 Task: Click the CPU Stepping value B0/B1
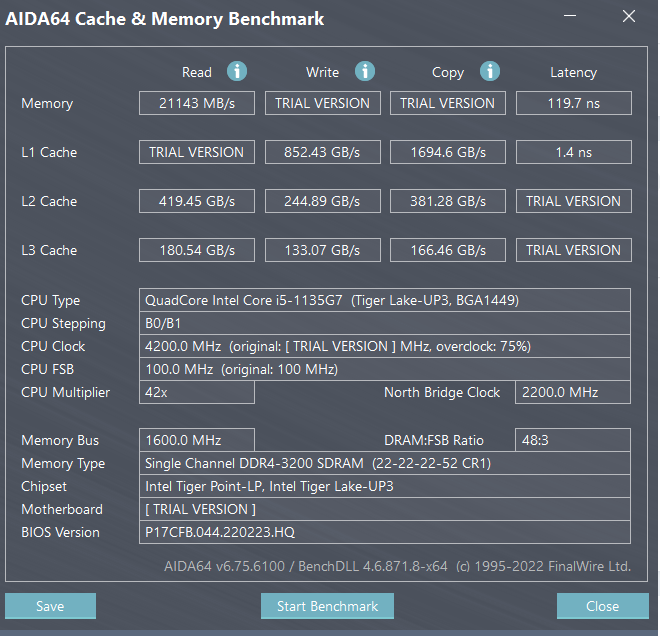385,323
